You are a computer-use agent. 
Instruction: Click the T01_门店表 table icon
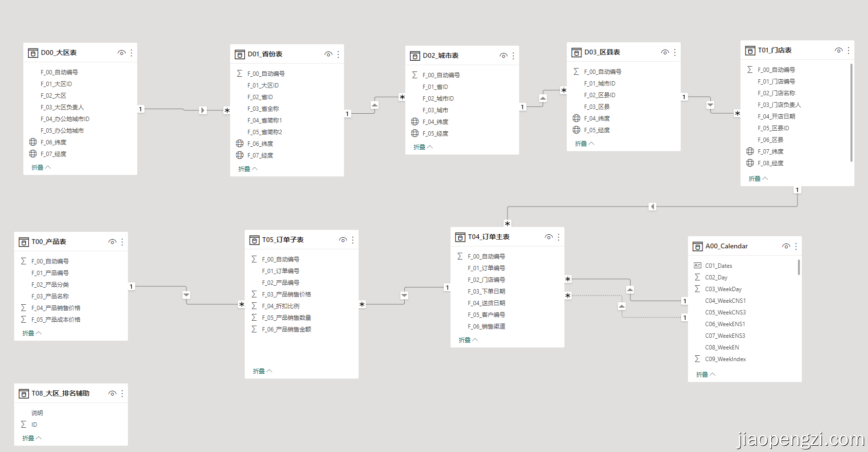(750, 51)
